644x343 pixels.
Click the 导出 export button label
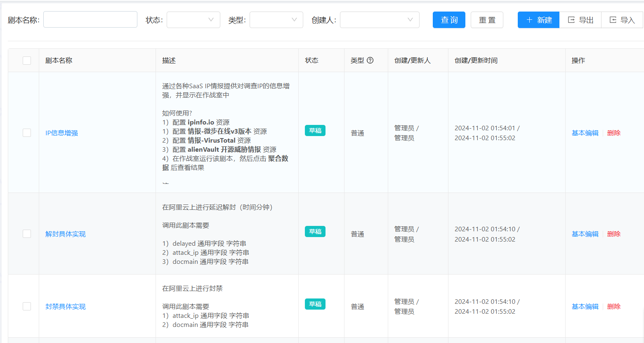point(586,20)
